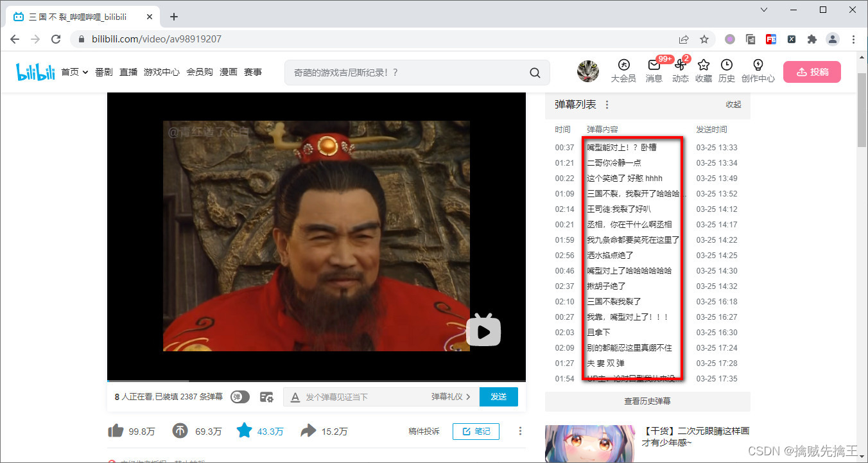The height and width of the screenshot is (463, 868).
Task: Click the forward arrow button
Action: pos(35,39)
